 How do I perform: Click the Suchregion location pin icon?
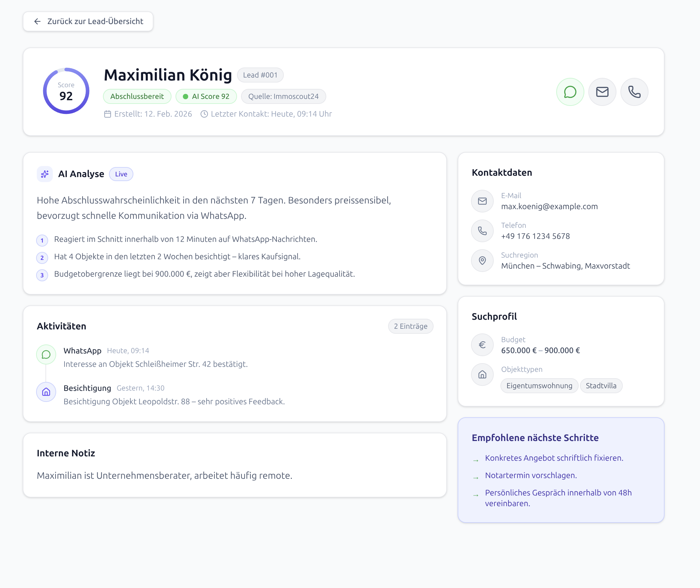(482, 261)
